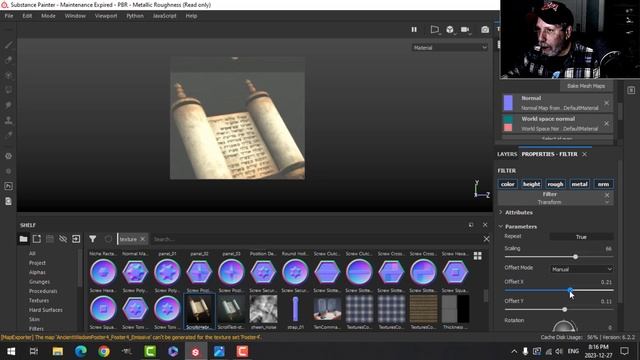Undock the Shelf panel

click(x=471, y=225)
